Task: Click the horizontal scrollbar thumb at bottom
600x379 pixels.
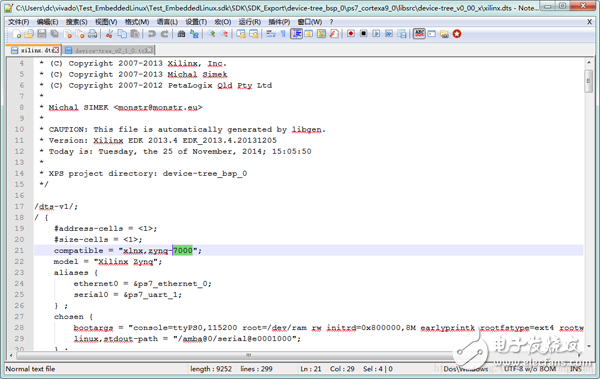Action: [x=248, y=356]
